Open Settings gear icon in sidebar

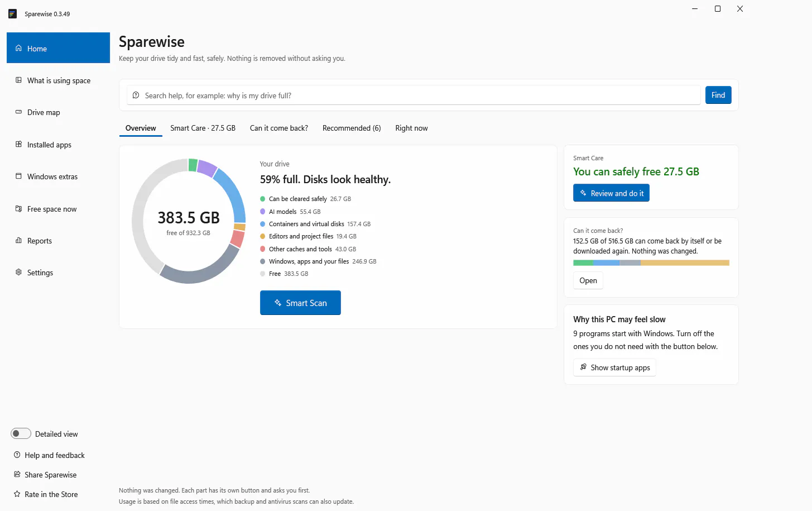(18, 272)
